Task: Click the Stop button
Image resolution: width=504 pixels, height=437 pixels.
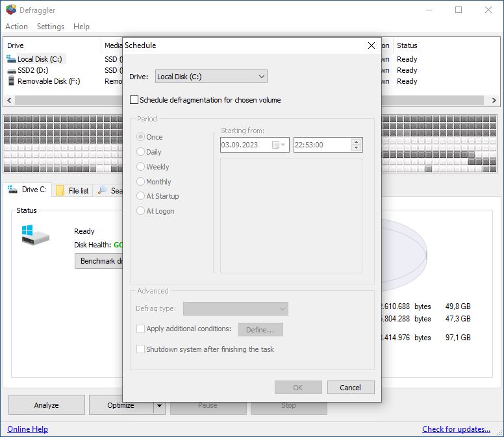Action: [289, 405]
